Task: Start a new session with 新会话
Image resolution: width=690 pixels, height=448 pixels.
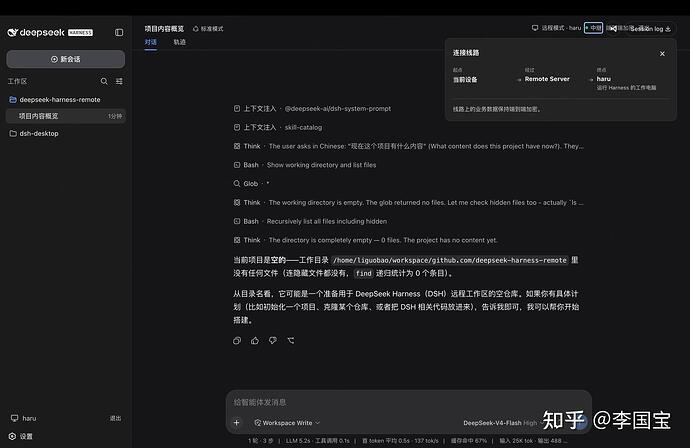Action: [x=66, y=59]
